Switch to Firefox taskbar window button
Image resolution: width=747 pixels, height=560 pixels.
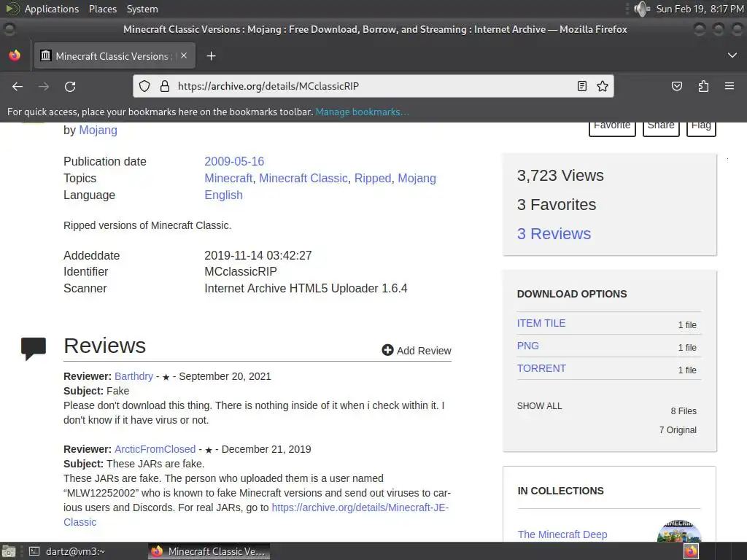pos(209,551)
